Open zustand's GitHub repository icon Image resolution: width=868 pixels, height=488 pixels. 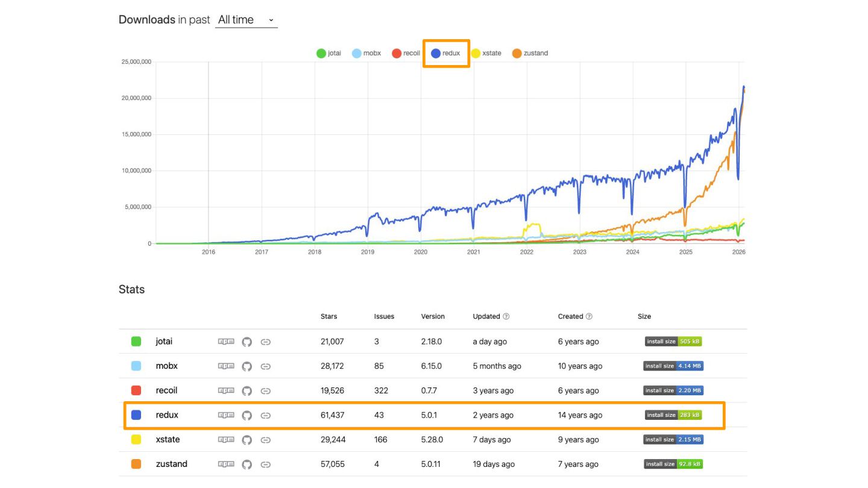click(247, 465)
